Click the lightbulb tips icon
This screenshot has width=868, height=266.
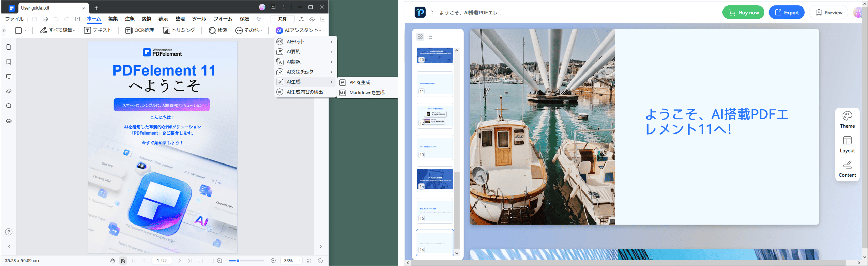pos(259,19)
